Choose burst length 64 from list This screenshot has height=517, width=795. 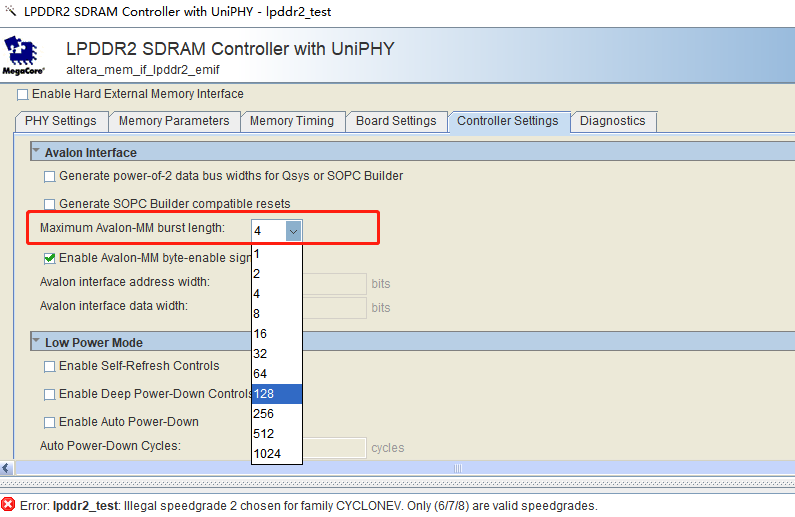pos(277,374)
